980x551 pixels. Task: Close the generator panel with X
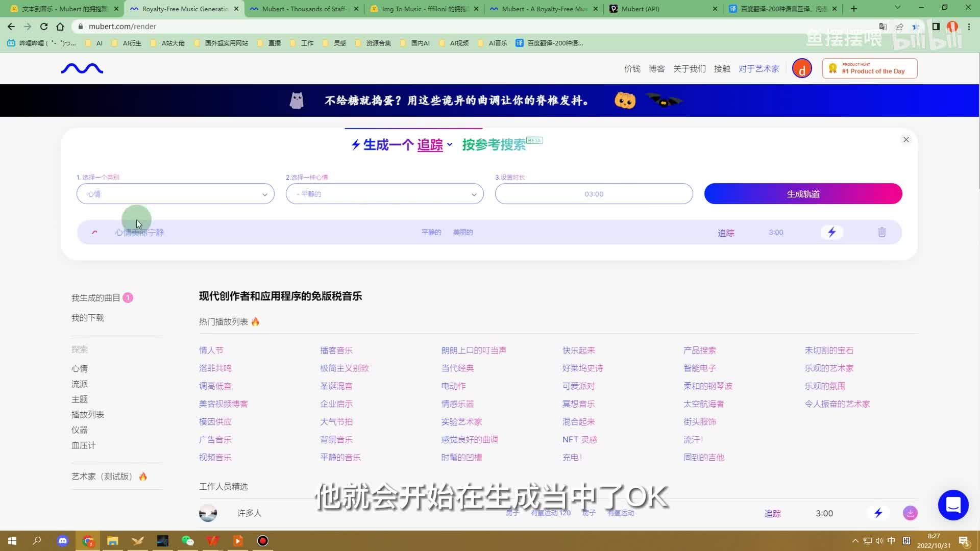coord(906,140)
